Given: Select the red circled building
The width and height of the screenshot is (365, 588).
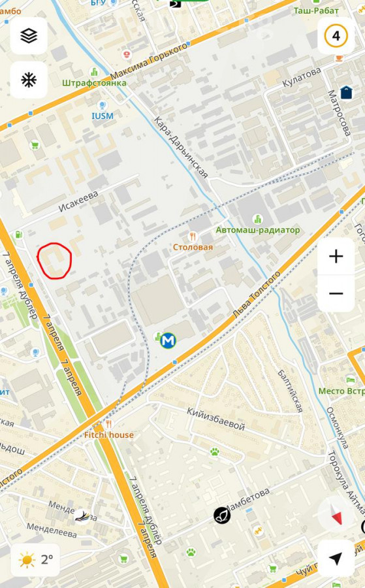Looking at the screenshot, I should pyautogui.click(x=54, y=261).
